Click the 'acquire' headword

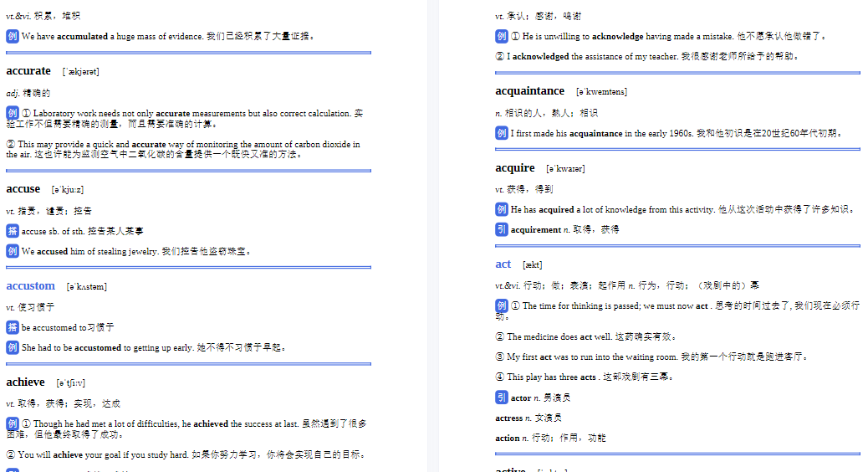[x=515, y=168]
